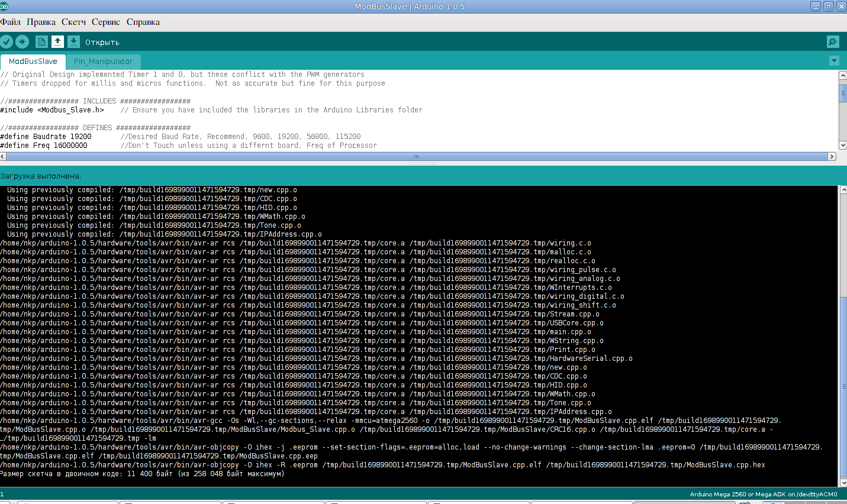Click the 'Размер скетча в двоичном коде' line
847x504 pixels.
pos(142,474)
